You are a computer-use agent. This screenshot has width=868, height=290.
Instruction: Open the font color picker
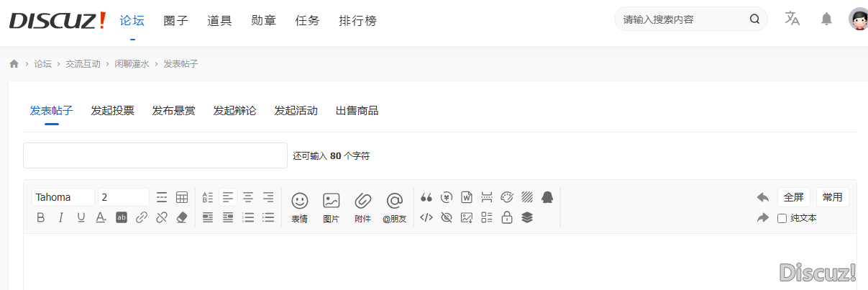pyautogui.click(x=101, y=218)
